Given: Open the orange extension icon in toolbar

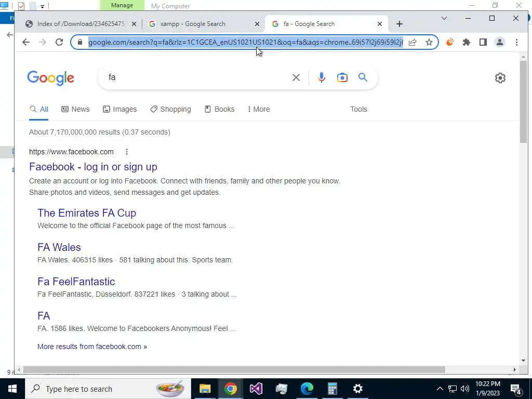Looking at the screenshot, I should (x=450, y=42).
